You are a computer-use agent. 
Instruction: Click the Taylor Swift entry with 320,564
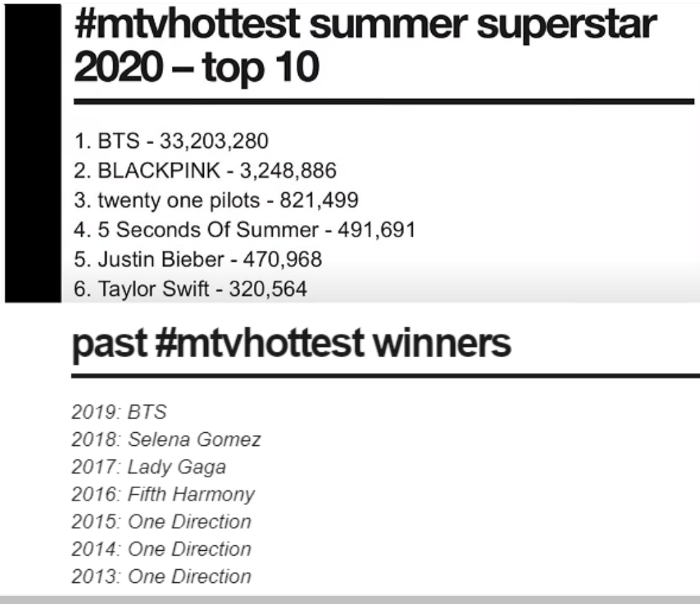[190, 289]
